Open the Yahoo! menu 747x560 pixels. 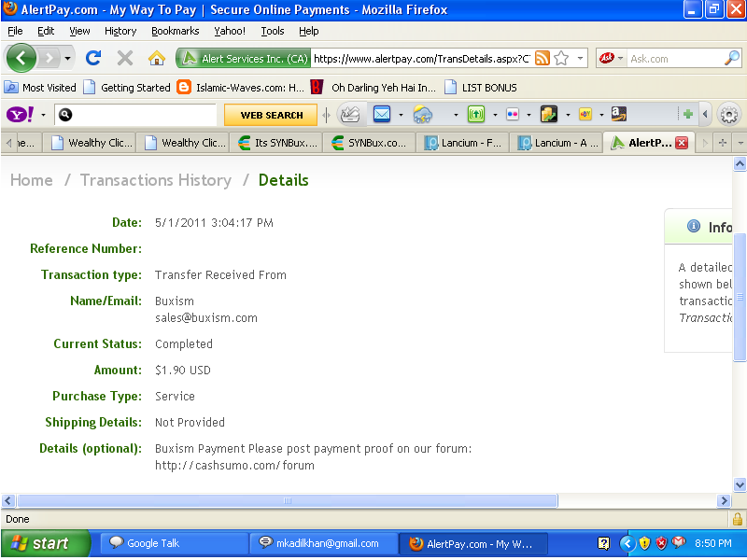coord(230,31)
